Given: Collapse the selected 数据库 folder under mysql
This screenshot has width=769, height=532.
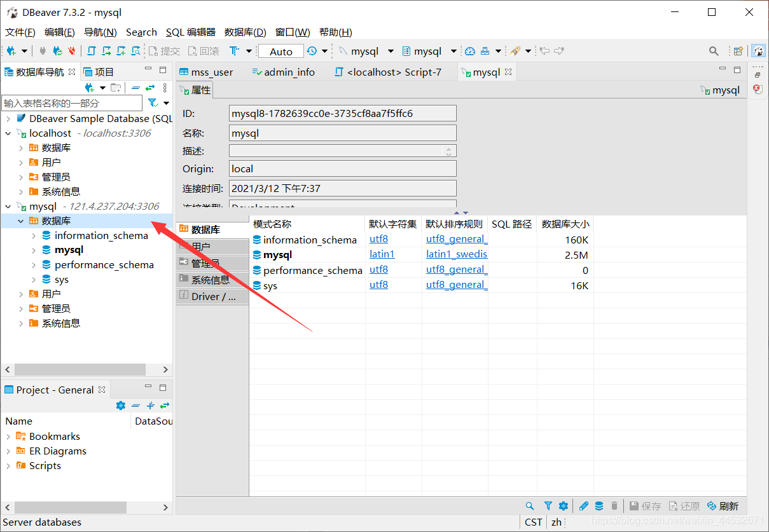Looking at the screenshot, I should click(x=20, y=221).
